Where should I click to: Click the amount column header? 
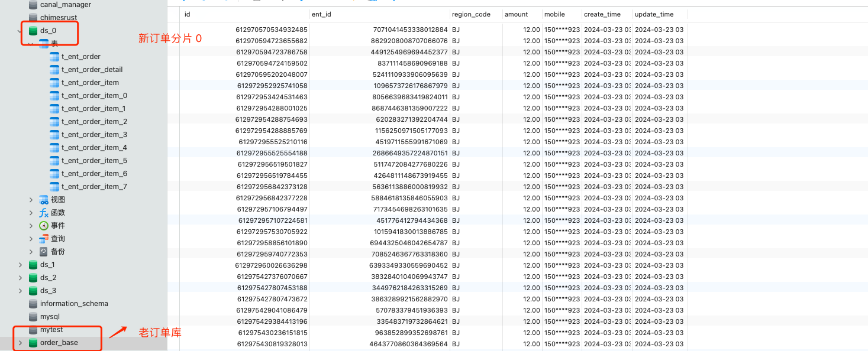(516, 14)
